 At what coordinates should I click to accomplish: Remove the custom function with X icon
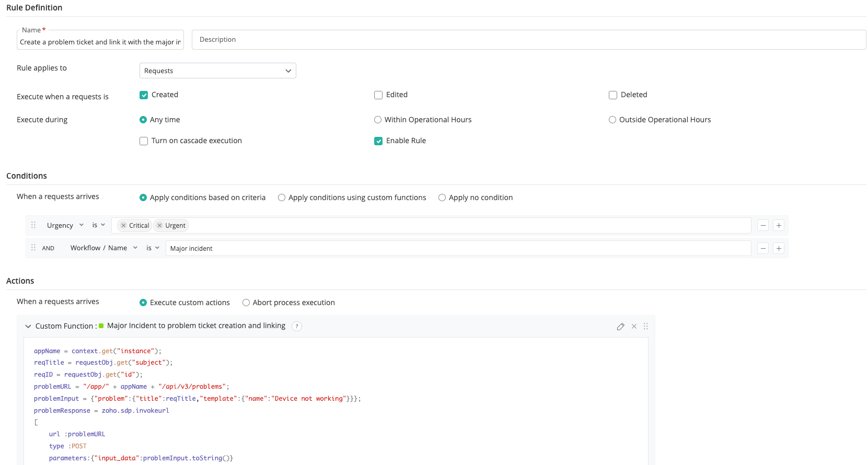tap(634, 327)
